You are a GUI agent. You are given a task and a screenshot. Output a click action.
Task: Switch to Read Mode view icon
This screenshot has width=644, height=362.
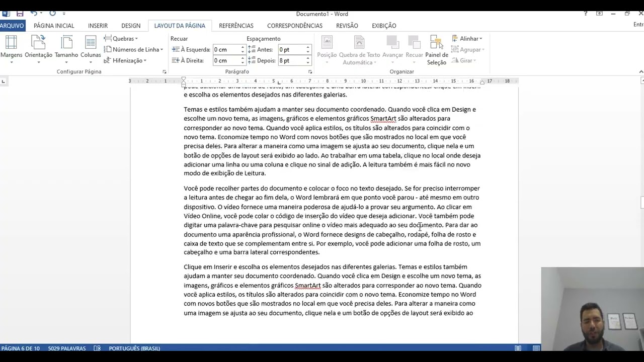point(518,348)
